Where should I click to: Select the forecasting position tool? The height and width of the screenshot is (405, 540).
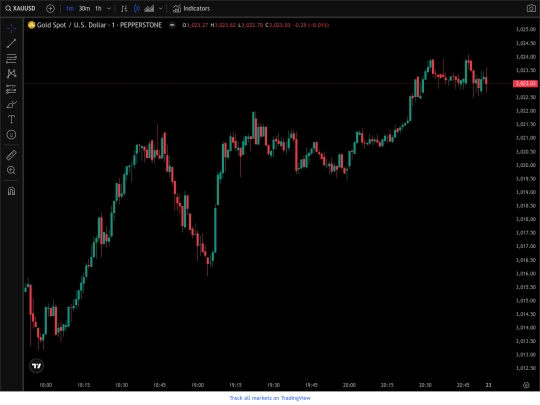click(x=11, y=89)
